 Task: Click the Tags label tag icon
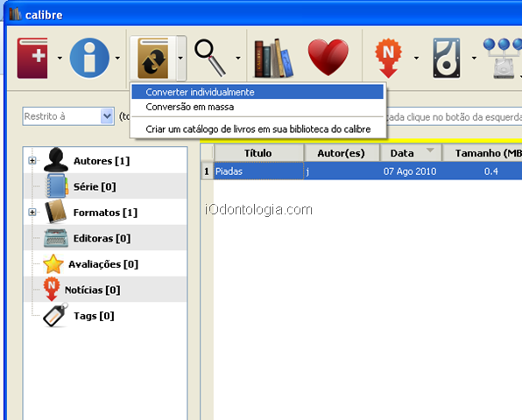[55, 315]
